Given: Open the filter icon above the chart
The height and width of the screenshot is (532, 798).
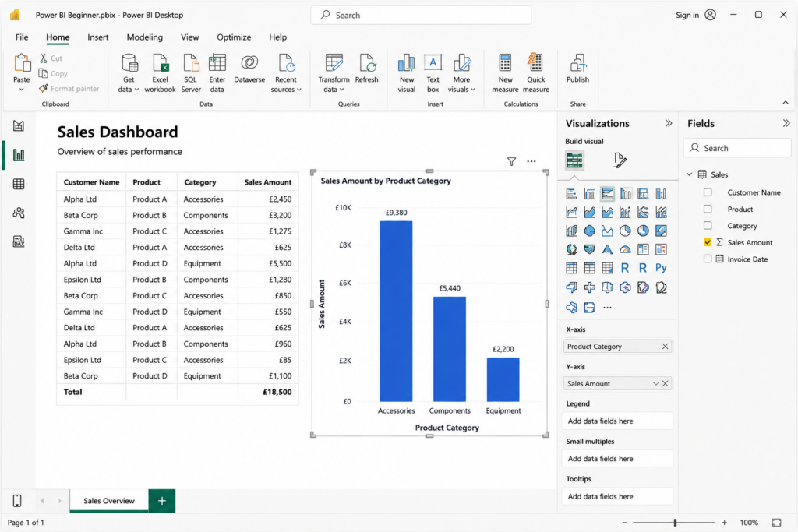Looking at the screenshot, I should click(511, 161).
